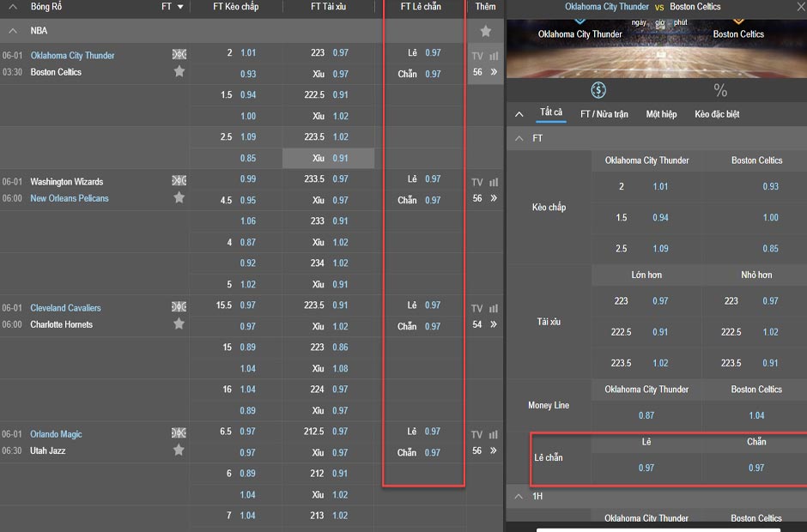The width and height of the screenshot is (807, 532).
Task: Open more markets arrow for Orlando Magic
Action: point(494,450)
